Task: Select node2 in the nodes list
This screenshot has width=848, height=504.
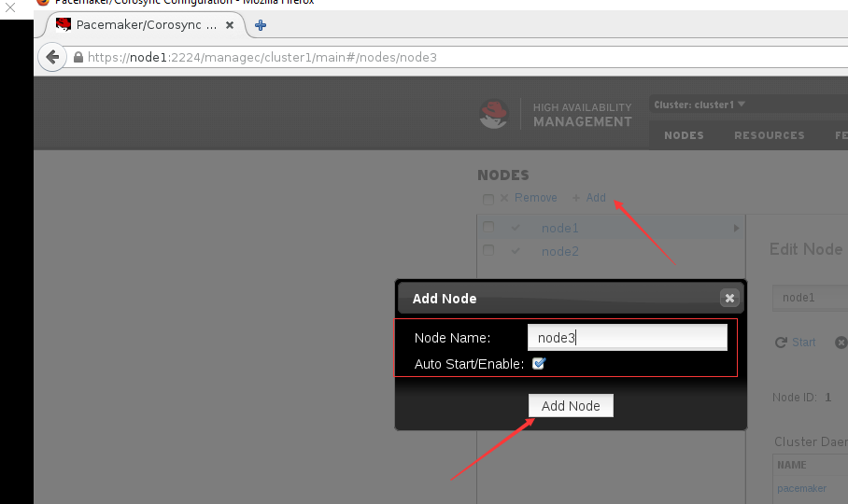Action: tap(559, 251)
